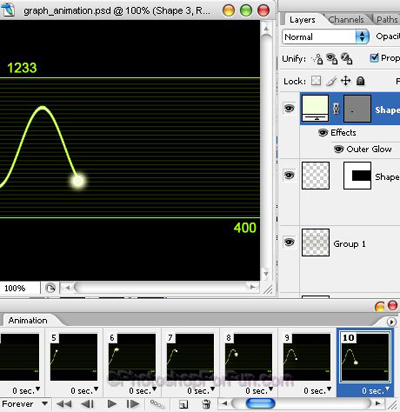
Task: Click the lock position icon
Action: [x=346, y=81]
